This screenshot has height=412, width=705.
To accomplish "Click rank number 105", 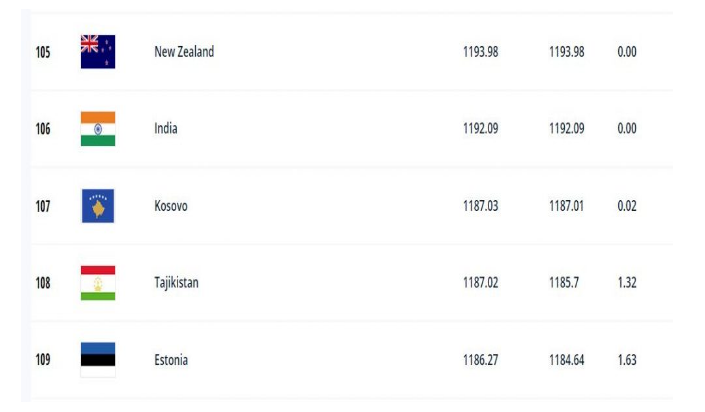I will [43, 52].
